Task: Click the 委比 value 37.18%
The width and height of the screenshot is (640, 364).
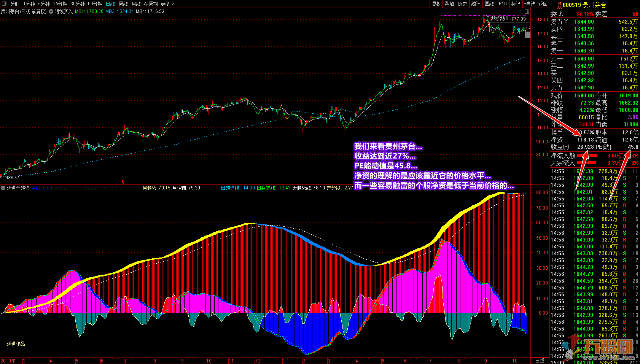Action: pyautogui.click(x=585, y=14)
